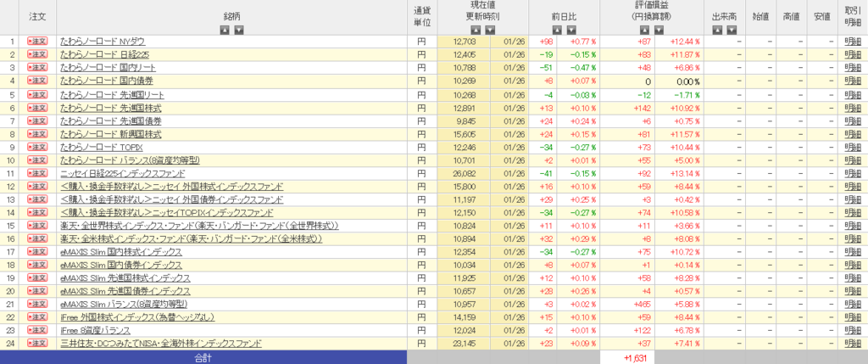Screen dimensions: 868x364
Task: Select price 26,082 in ニッセイ日経225 row
Action: click(465, 174)
